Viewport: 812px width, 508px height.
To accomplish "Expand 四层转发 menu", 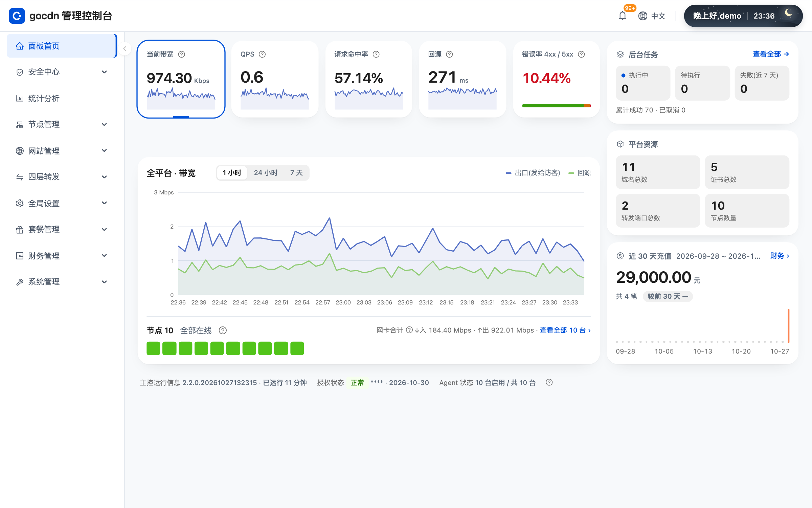I will tap(62, 177).
